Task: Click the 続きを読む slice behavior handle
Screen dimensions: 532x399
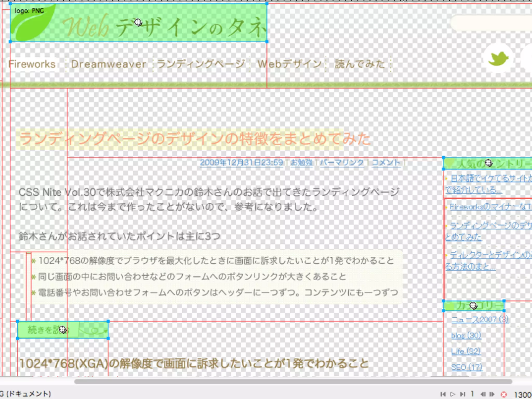Action: pyautogui.click(x=63, y=330)
